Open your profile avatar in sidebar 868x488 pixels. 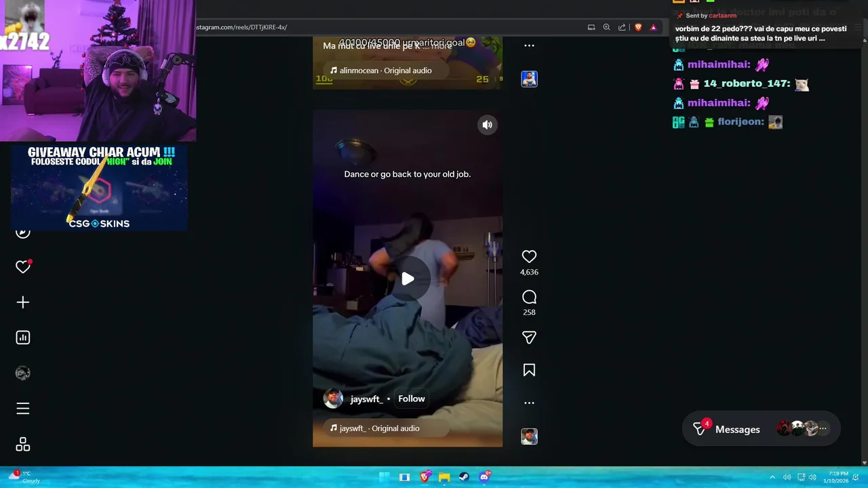pos(23,373)
